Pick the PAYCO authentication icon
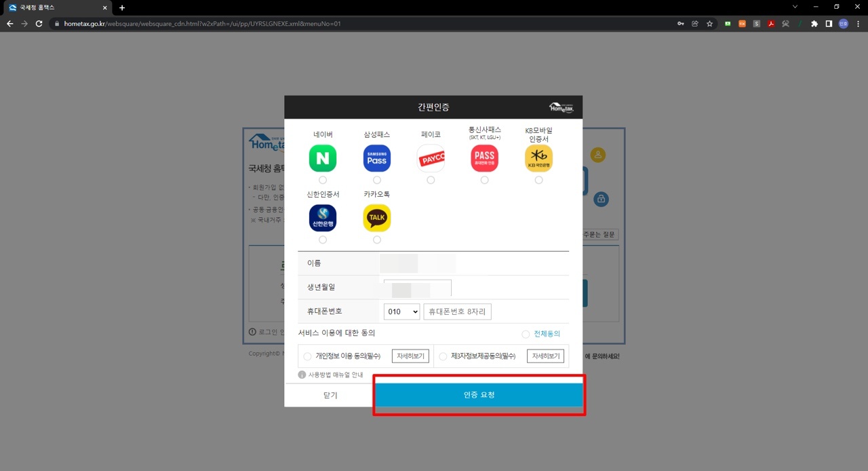Viewport: 868px width, 471px height. [x=431, y=158]
